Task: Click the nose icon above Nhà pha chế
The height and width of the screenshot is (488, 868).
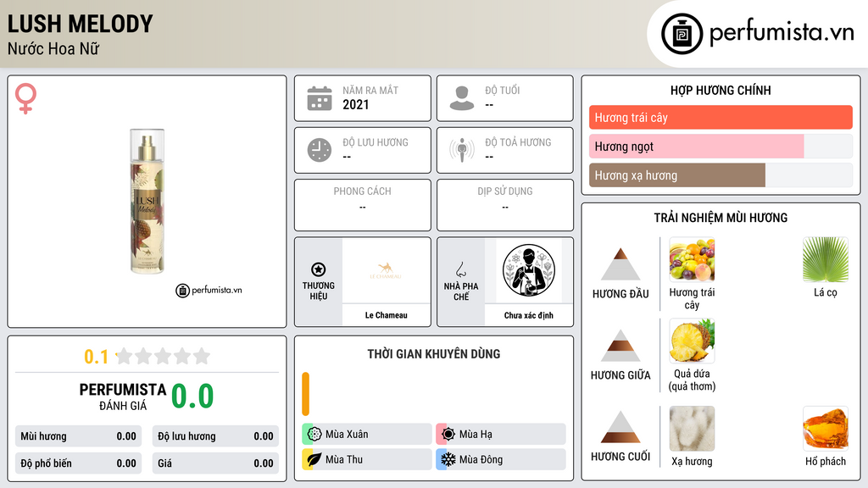Action: tap(460, 269)
